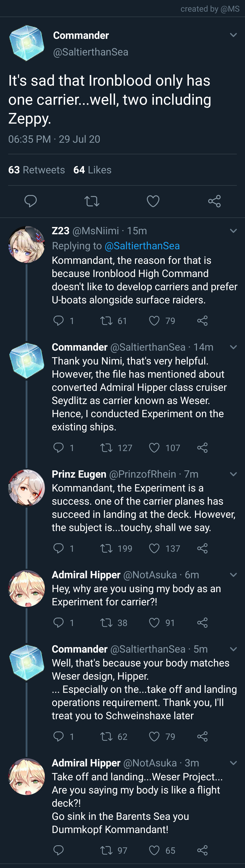View the 64 Likes list
The image size is (245, 868).
[92, 170]
